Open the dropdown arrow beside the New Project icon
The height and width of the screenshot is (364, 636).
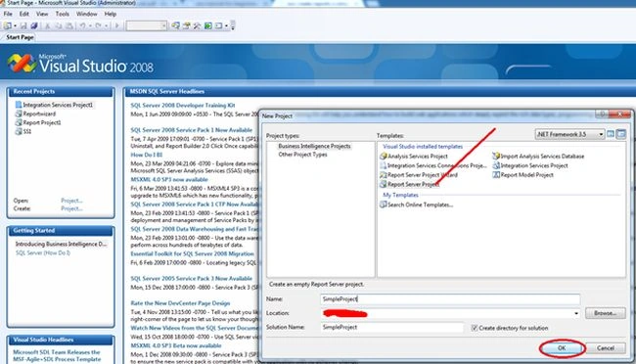pos(15,26)
